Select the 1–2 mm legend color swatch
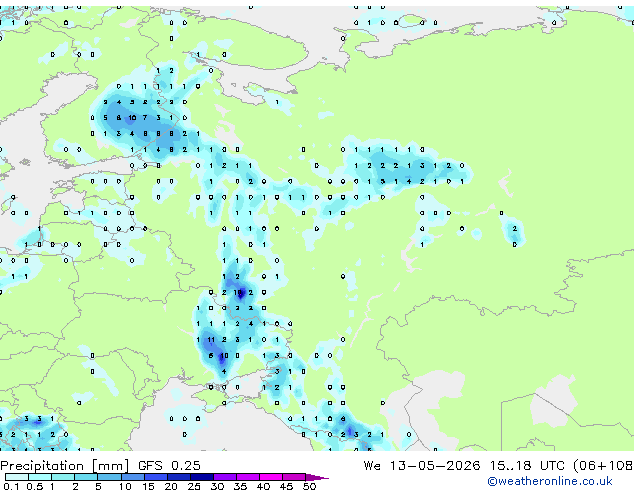 point(63,477)
